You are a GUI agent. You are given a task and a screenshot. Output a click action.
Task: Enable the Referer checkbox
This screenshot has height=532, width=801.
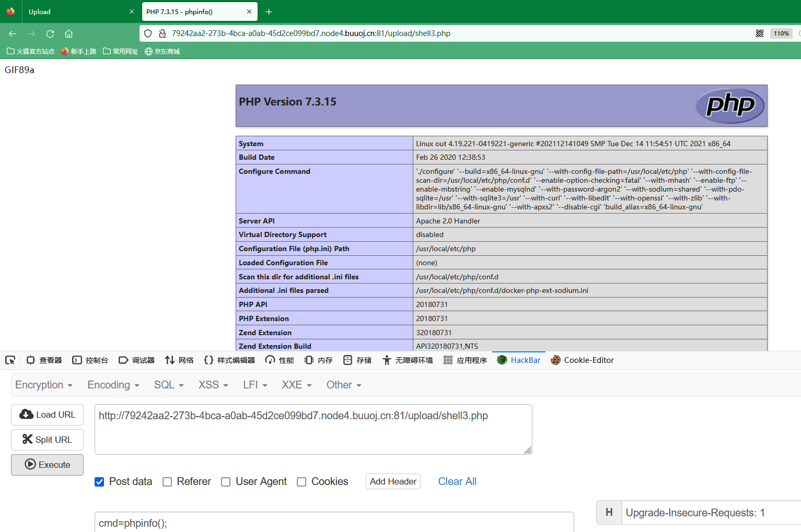click(x=167, y=482)
